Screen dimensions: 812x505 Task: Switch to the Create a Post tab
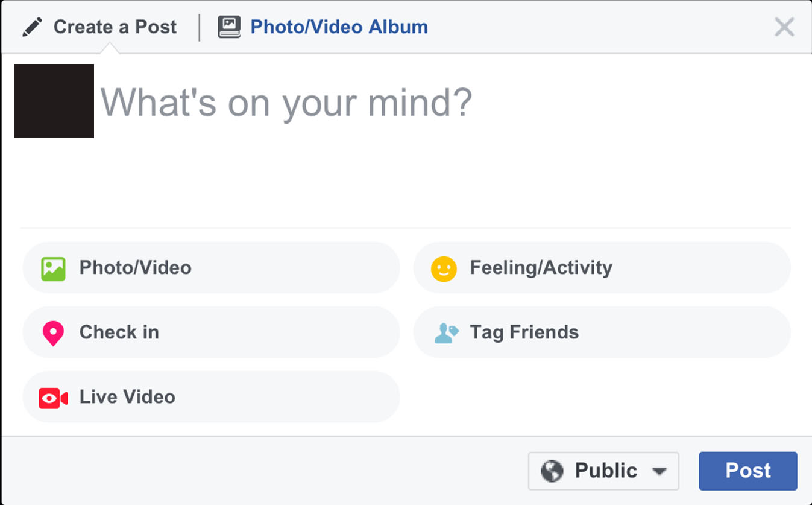tap(99, 27)
